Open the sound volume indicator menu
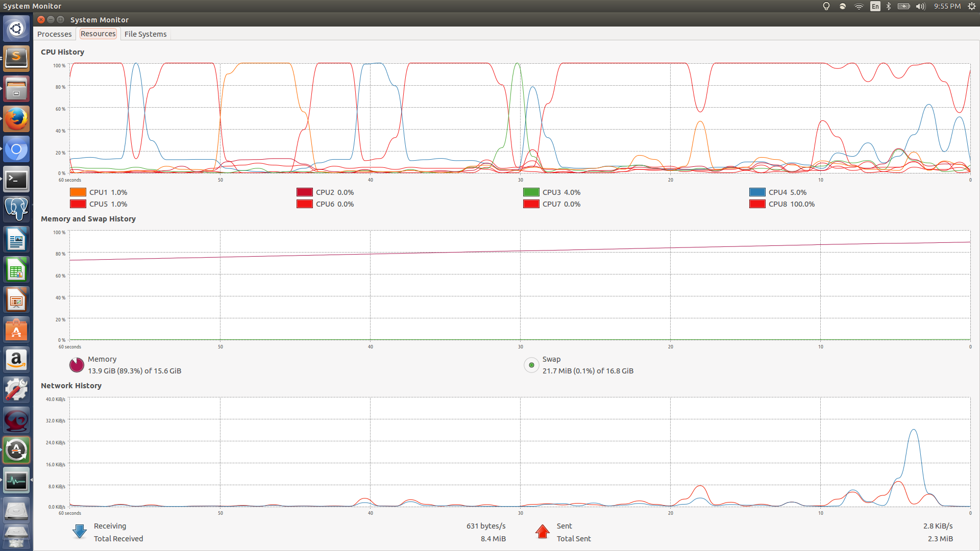Viewport: 980px width, 551px height. 920,6
